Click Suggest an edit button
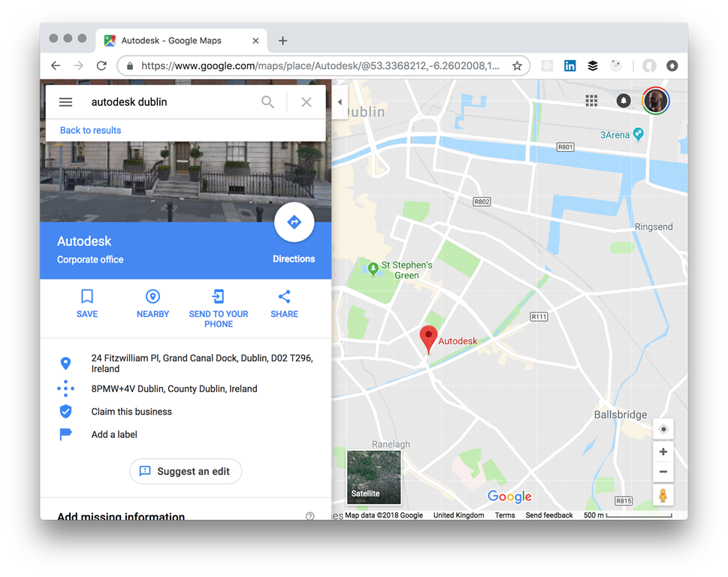The image size is (728, 577). [x=186, y=471]
